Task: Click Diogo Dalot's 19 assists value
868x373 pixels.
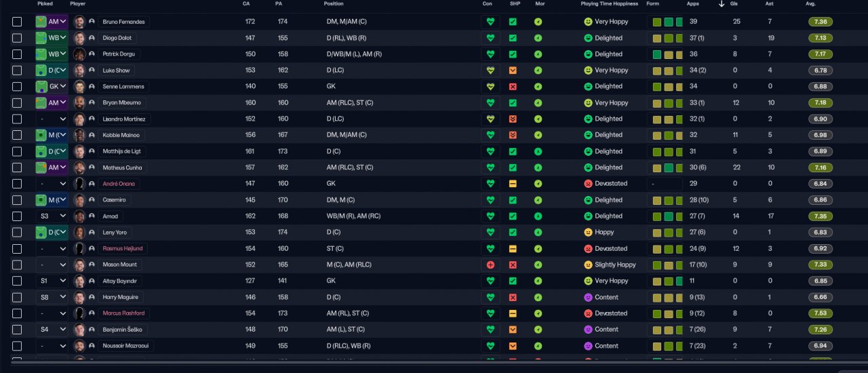Action: pyautogui.click(x=771, y=38)
